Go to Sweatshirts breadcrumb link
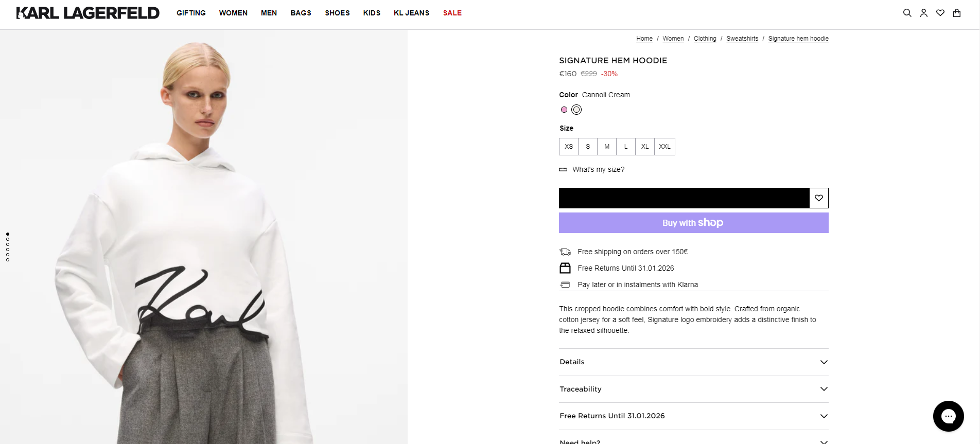The height and width of the screenshot is (444, 980). point(742,39)
